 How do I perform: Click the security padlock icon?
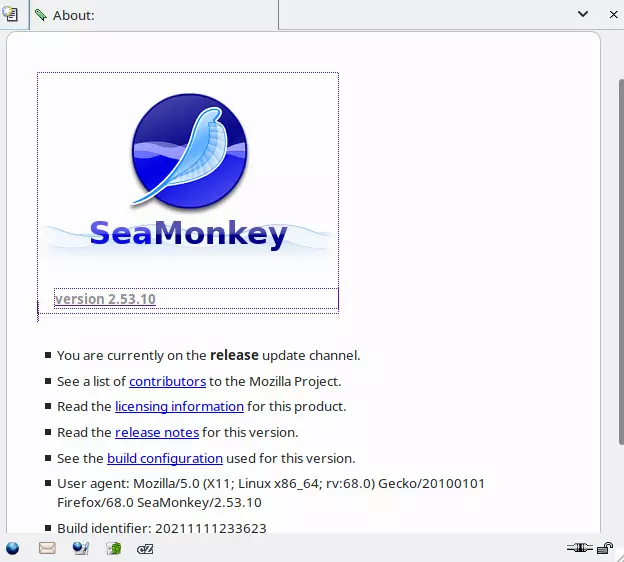point(605,548)
